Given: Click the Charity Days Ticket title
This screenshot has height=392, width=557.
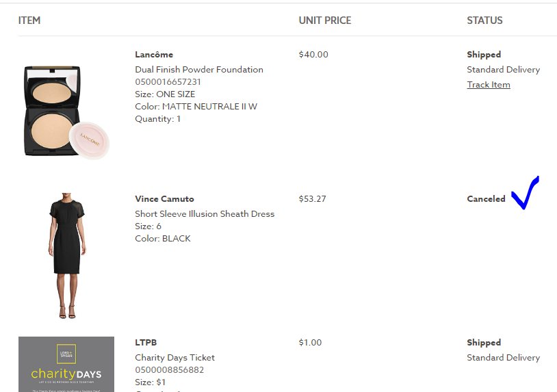Looking at the screenshot, I should pyautogui.click(x=174, y=358).
